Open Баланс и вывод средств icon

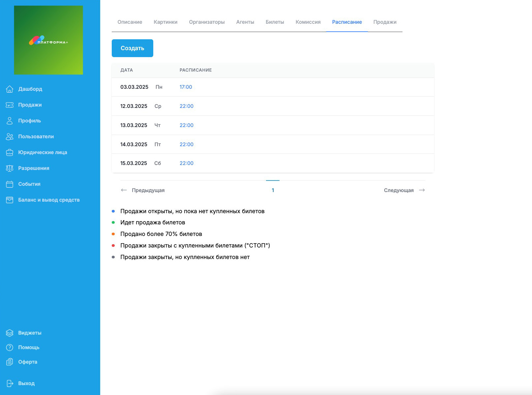pos(10,200)
